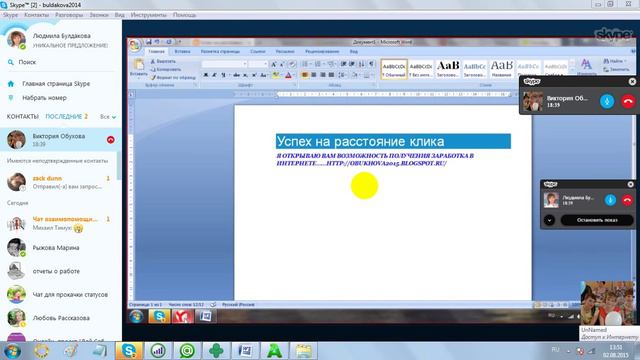
Task: Mute microphone in Людмила call popup
Action: (x=610, y=200)
